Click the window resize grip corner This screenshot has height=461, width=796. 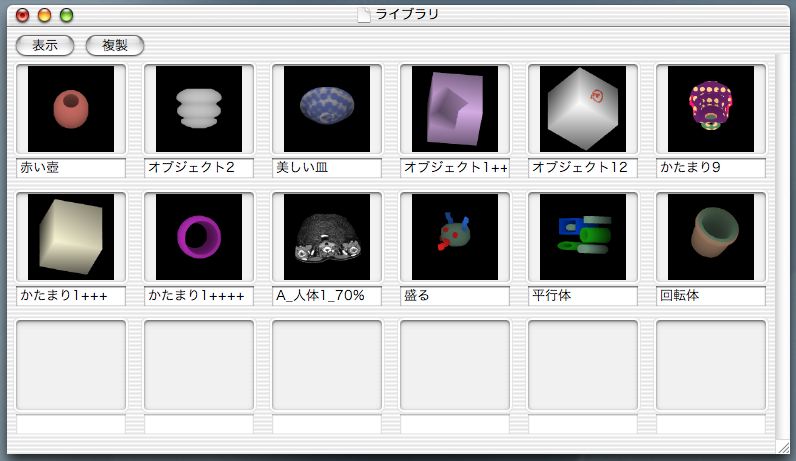tap(784, 447)
